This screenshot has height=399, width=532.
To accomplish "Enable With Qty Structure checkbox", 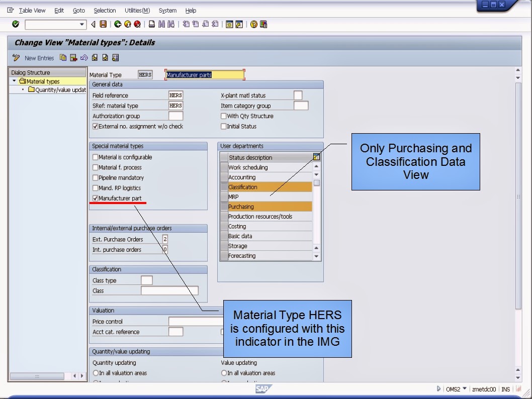I will 224,116.
